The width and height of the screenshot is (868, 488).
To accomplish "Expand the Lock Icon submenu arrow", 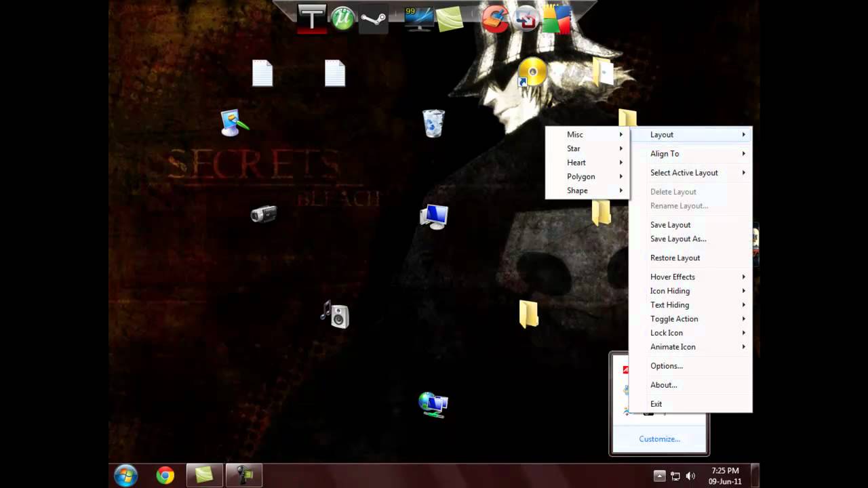I will (x=744, y=333).
